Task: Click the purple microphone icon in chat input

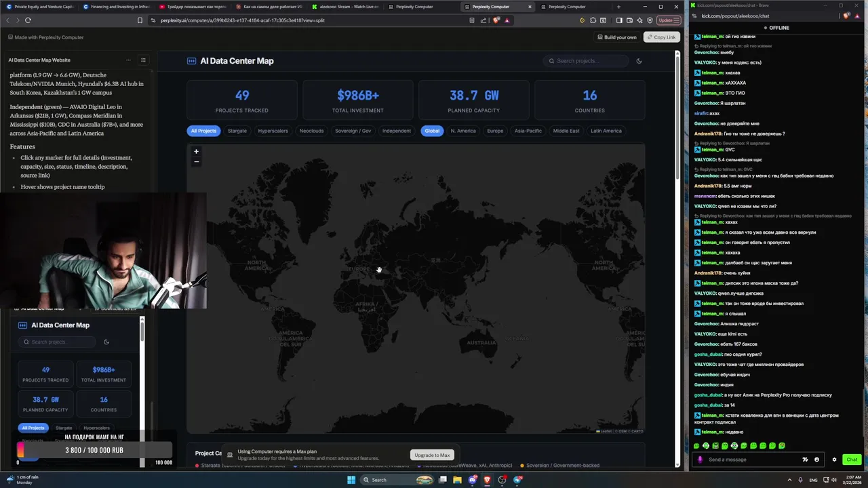Action: tap(700, 460)
